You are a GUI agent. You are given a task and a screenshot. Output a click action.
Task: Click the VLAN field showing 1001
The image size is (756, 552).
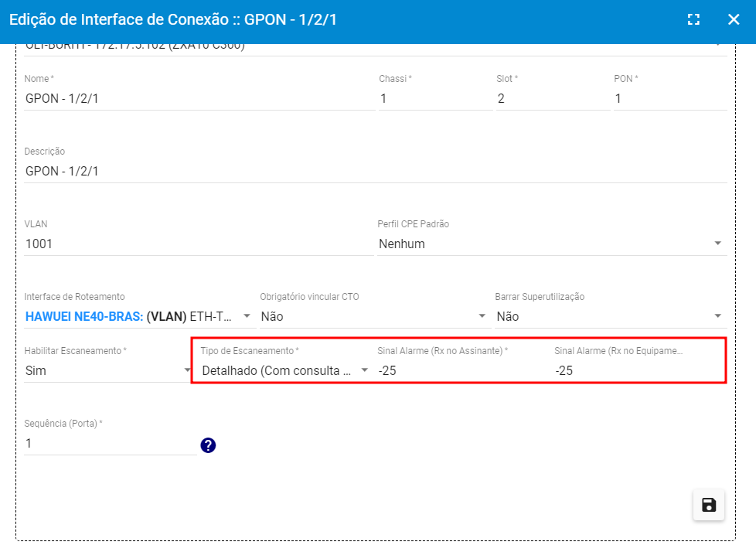tap(199, 244)
